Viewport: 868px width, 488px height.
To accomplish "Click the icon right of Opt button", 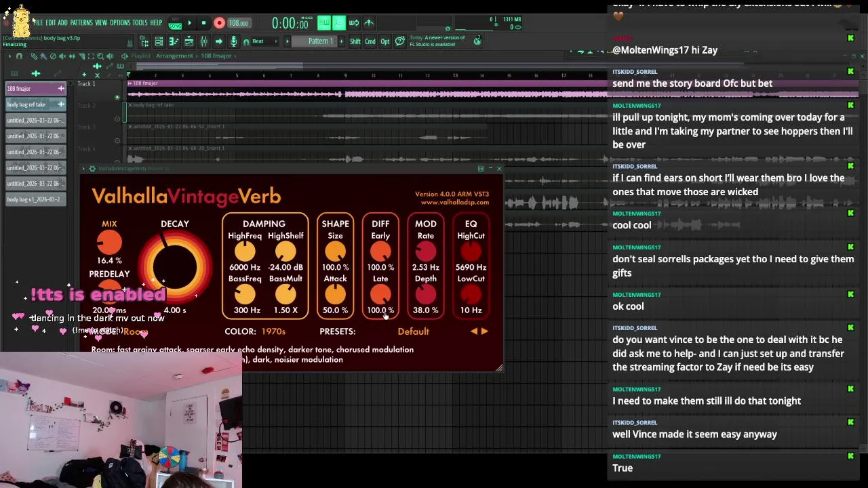I will click(399, 41).
